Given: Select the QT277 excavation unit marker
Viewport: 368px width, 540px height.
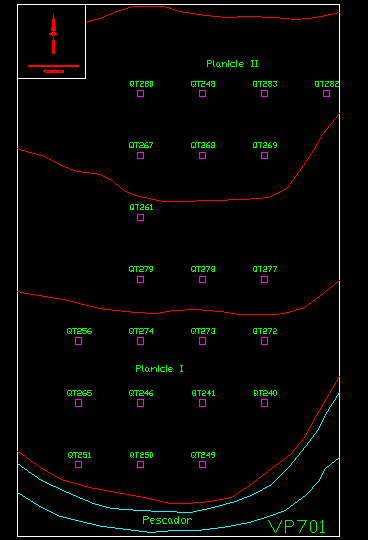Looking at the screenshot, I should (264, 280).
